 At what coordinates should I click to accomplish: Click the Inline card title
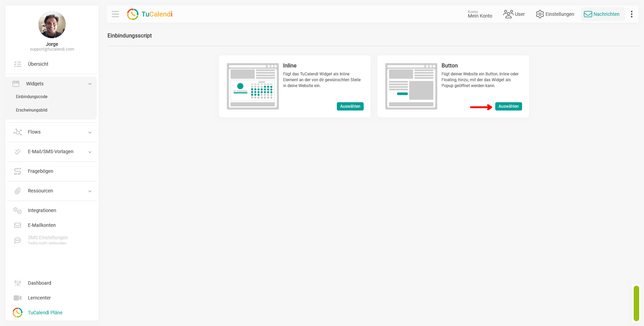click(x=290, y=65)
